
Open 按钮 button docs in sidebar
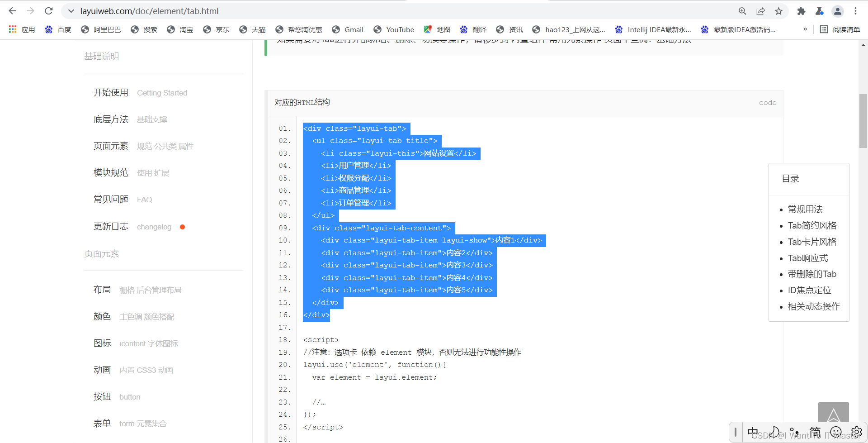click(117, 397)
